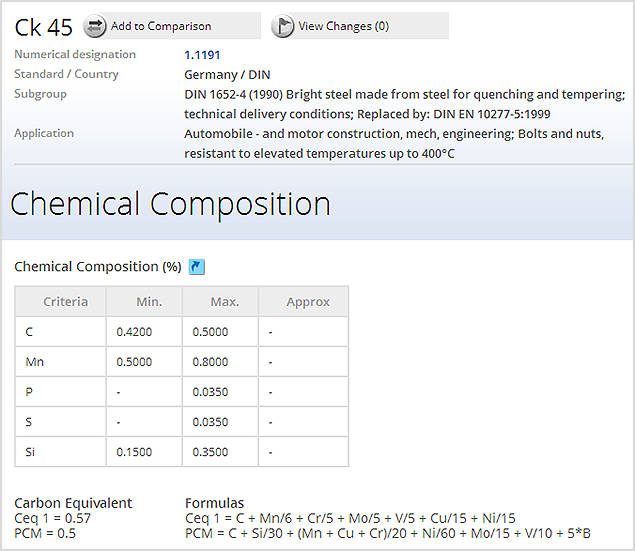Click the Carbon Equivalent heading
Image resolution: width=635 pixels, height=551 pixels.
tap(73, 503)
